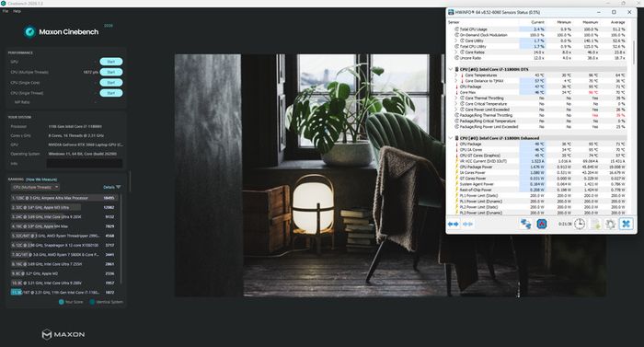
Task: Click the HWiNFO double-arrow shrink button
Action: click(467, 224)
